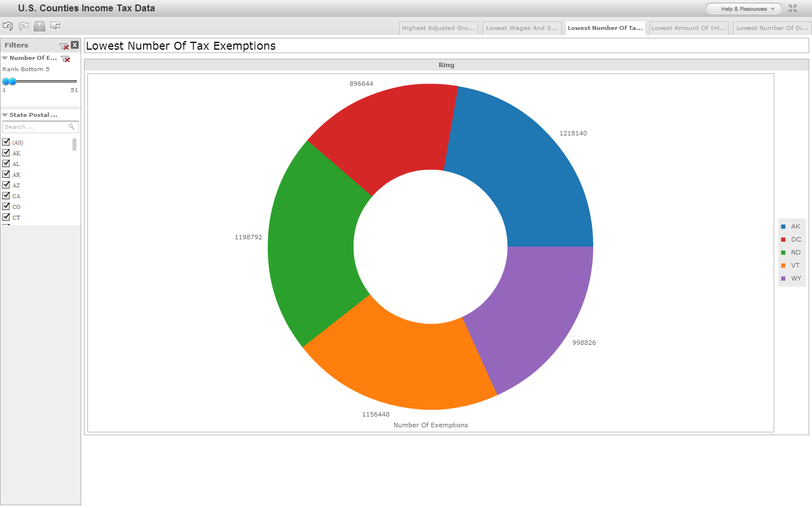Image resolution: width=812 pixels, height=508 pixels.
Task: Click the WY legend entry
Action: pyautogui.click(x=791, y=279)
